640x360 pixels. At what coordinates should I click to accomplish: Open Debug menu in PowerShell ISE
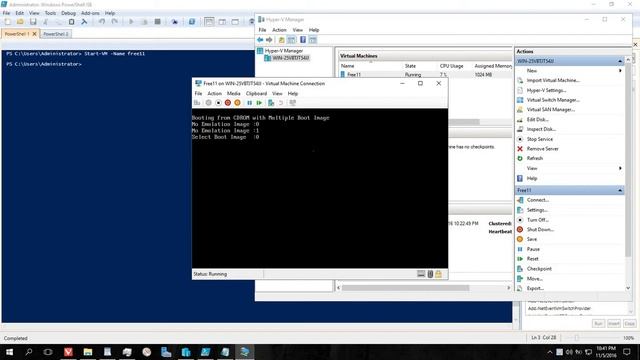click(x=69, y=13)
